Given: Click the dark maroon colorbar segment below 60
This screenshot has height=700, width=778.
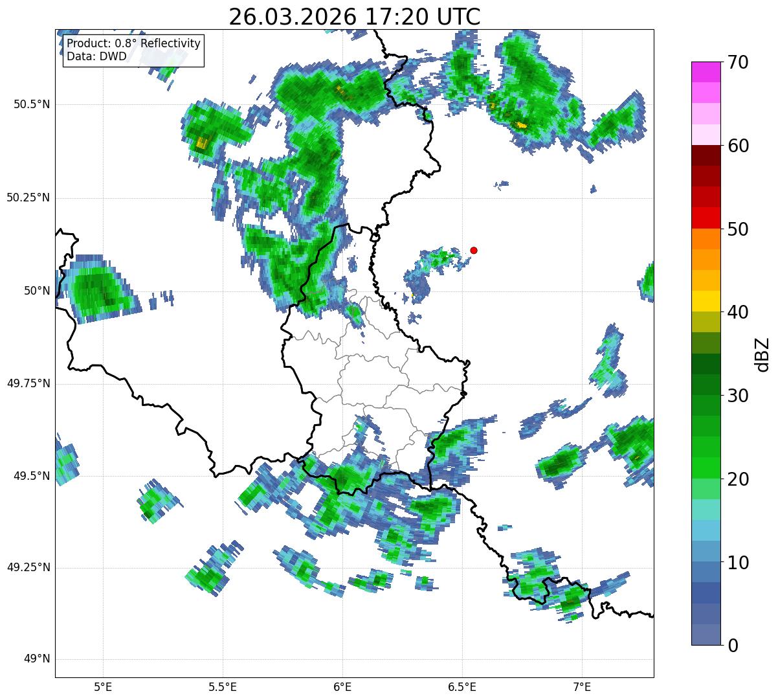Looking at the screenshot, I should [x=706, y=155].
